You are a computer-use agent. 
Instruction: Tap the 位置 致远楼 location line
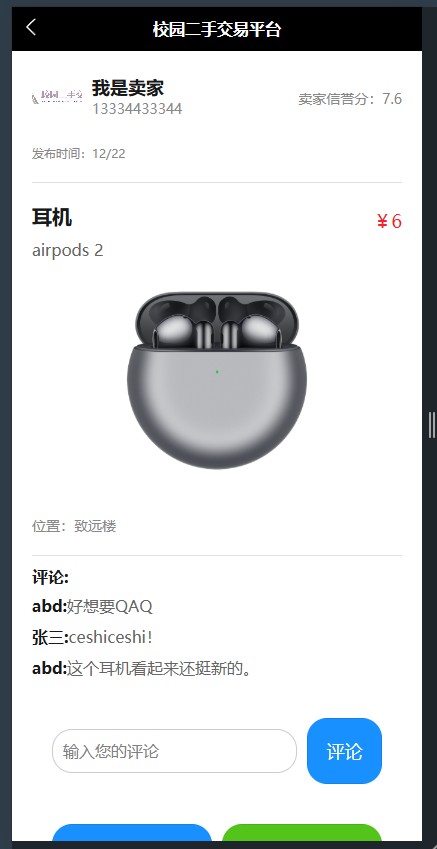(74, 526)
